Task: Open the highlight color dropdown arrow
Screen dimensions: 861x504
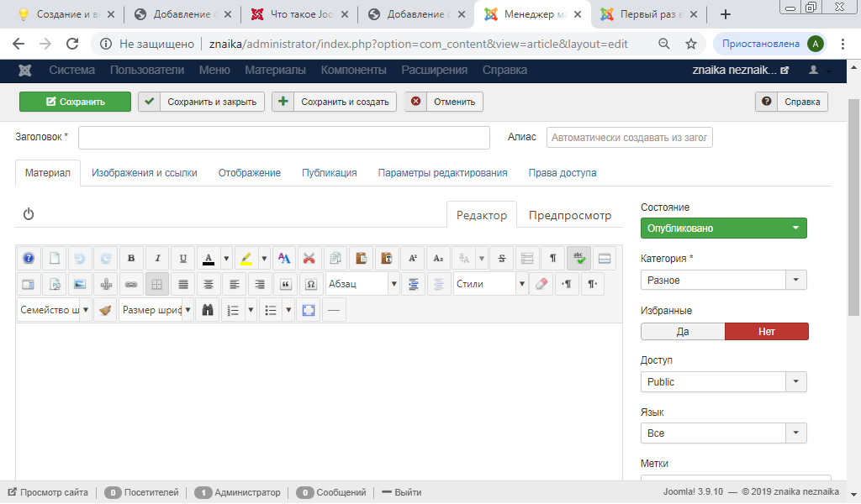Action: pyautogui.click(x=264, y=259)
